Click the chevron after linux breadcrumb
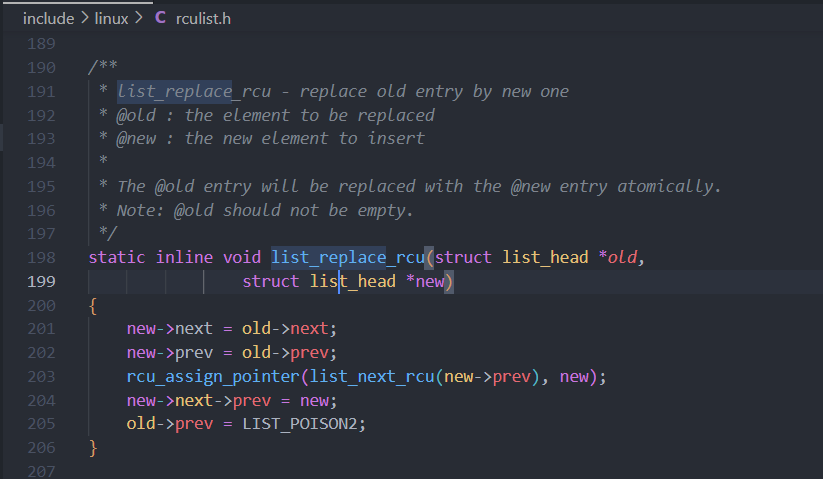Viewport: 823px width, 479px height. (138, 18)
